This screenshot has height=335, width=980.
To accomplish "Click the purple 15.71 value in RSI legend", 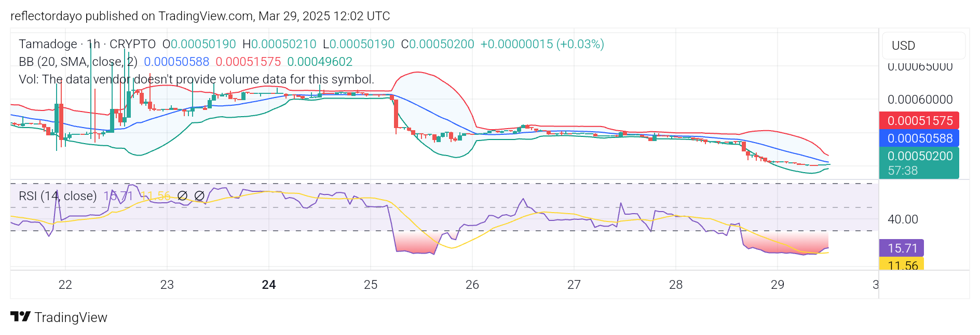I will (118, 196).
